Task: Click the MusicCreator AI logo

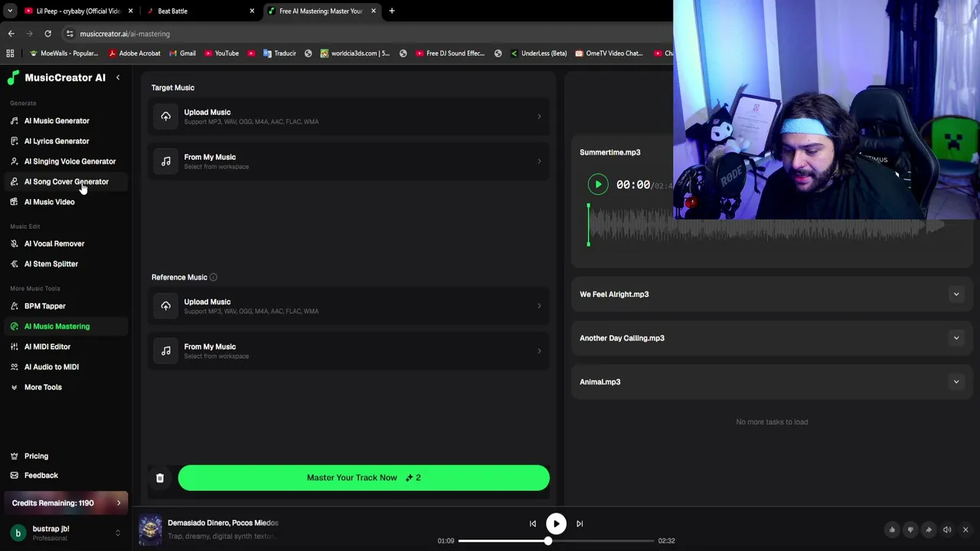Action: tap(56, 77)
